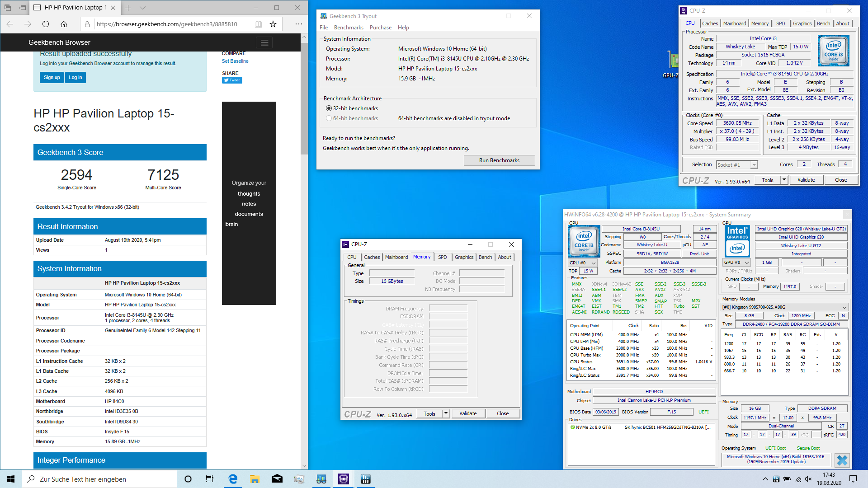
Task: Select 32-bit benchmarks radio button
Action: (x=329, y=108)
